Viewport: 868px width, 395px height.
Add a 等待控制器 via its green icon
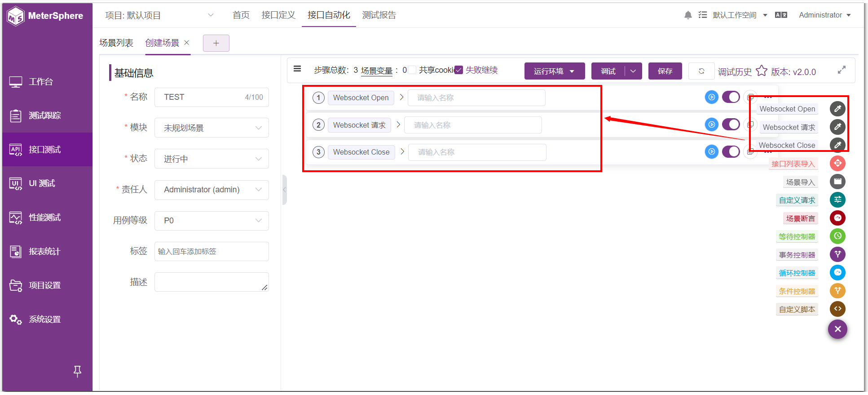(837, 236)
